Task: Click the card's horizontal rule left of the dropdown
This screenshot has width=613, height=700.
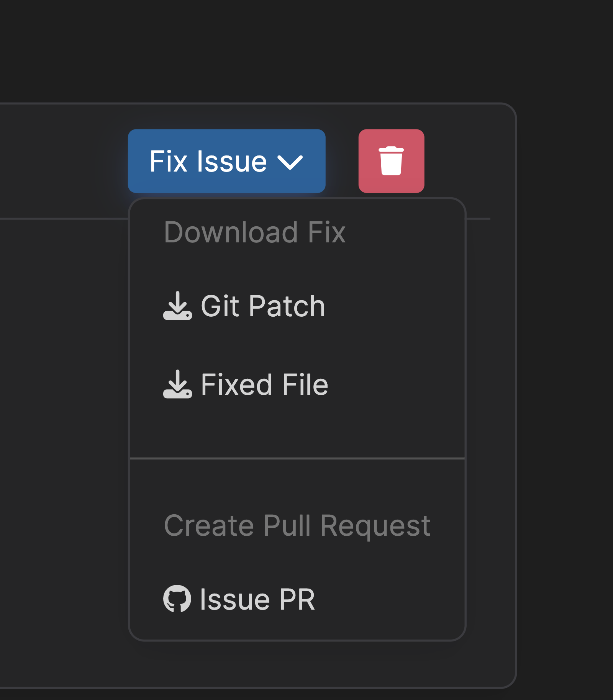Action: (x=64, y=219)
